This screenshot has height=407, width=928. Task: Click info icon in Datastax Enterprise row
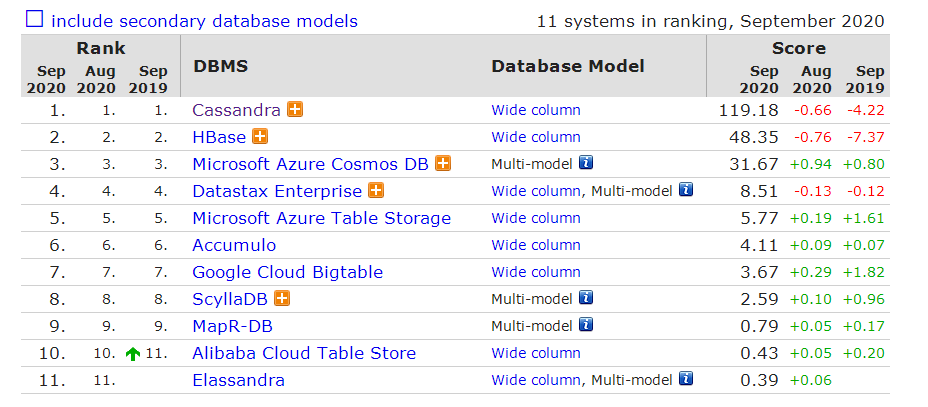[685, 190]
